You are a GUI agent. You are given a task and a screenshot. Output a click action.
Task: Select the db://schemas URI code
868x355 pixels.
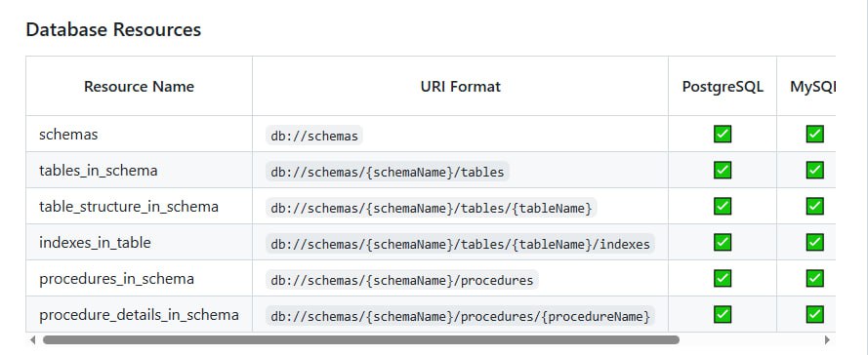click(x=314, y=136)
